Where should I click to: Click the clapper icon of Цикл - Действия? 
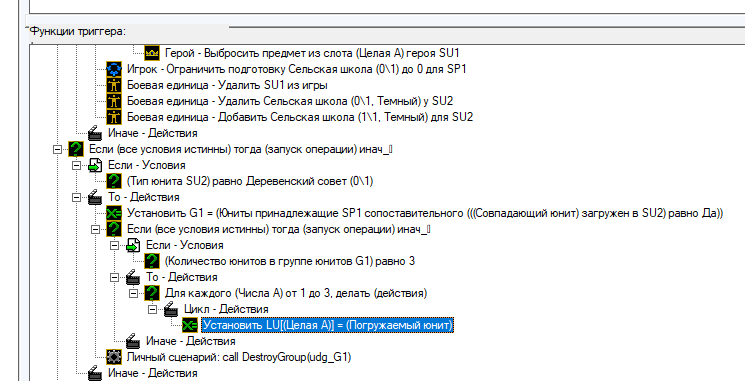[x=171, y=310]
